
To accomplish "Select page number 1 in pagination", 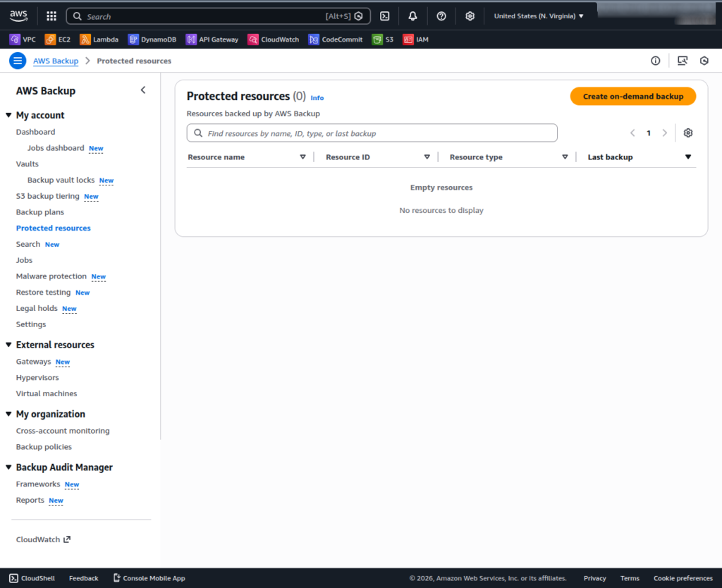I will click(649, 133).
